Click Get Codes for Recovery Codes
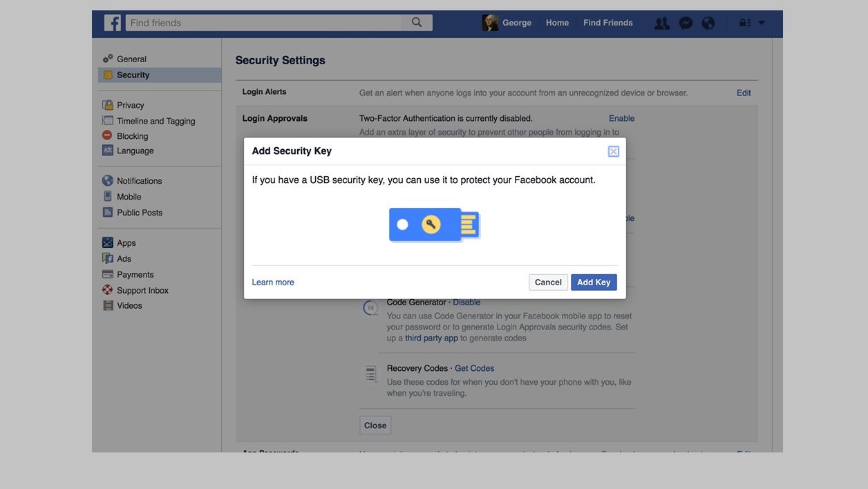 coord(474,368)
